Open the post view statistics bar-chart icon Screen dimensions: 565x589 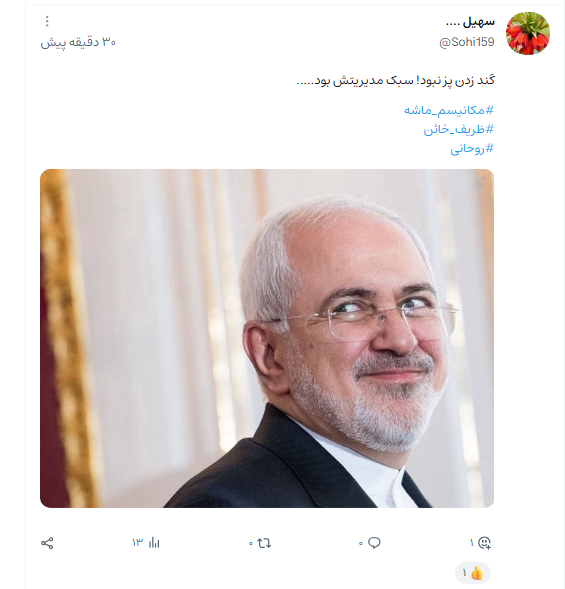pos(154,542)
